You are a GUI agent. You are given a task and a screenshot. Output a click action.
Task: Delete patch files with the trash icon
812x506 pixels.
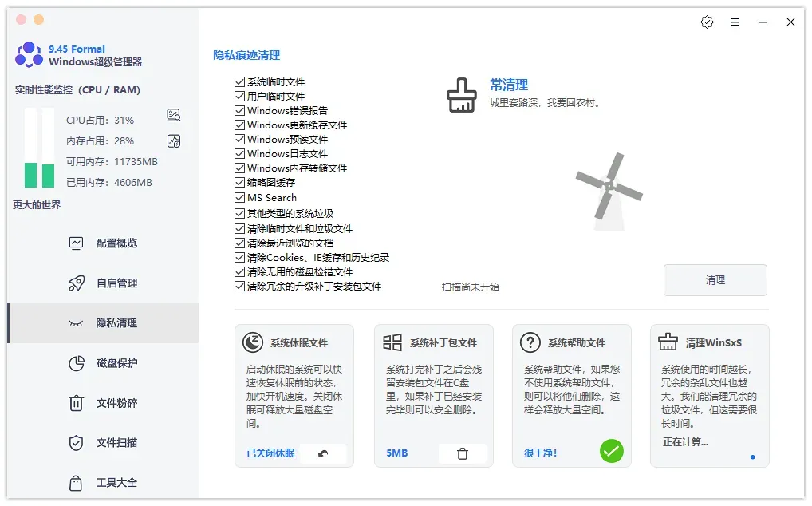click(463, 453)
